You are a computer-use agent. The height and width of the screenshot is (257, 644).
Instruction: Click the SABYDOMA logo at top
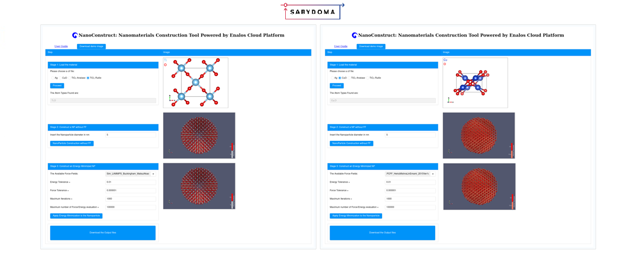[312, 11]
